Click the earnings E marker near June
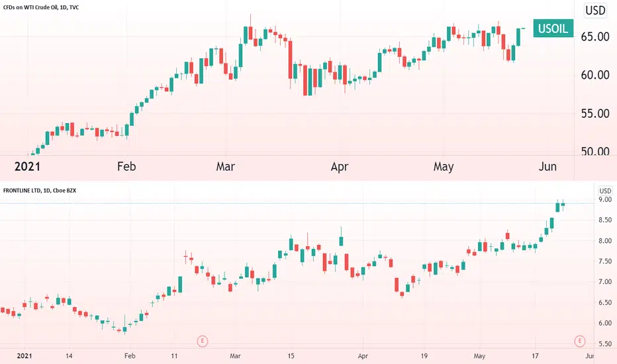 pos(580,341)
